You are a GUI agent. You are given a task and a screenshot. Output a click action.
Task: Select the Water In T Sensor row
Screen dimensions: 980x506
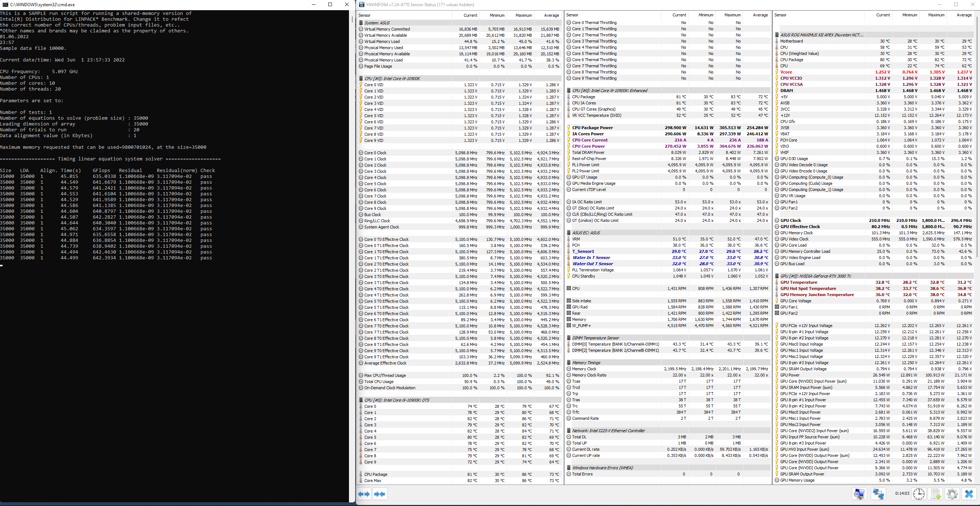click(591, 258)
